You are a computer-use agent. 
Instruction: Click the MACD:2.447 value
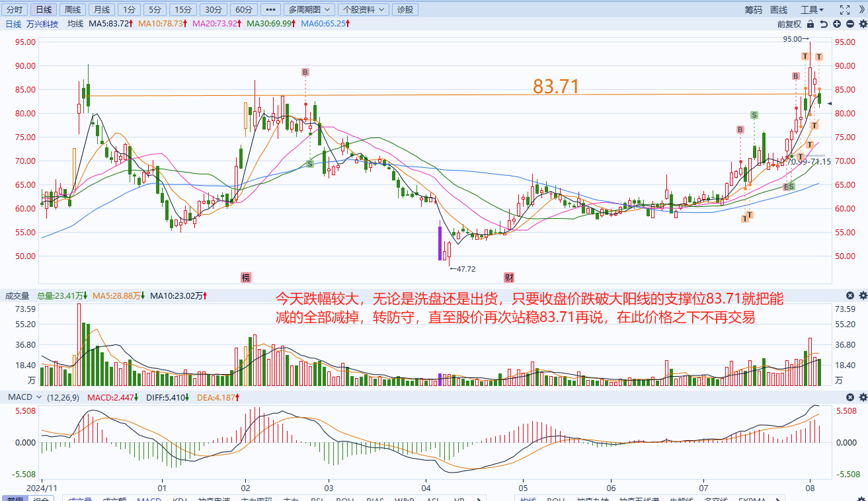pos(114,397)
